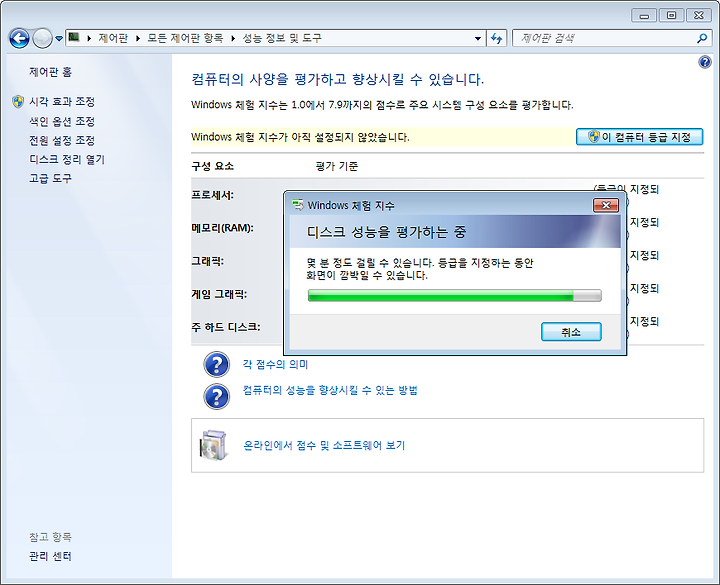Viewport: 720px width, 585px height.
Task: Minimize the Control Panel window
Action: [x=644, y=16]
